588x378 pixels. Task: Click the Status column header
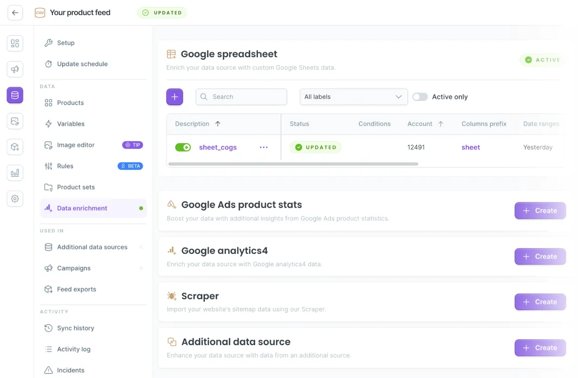tap(299, 124)
